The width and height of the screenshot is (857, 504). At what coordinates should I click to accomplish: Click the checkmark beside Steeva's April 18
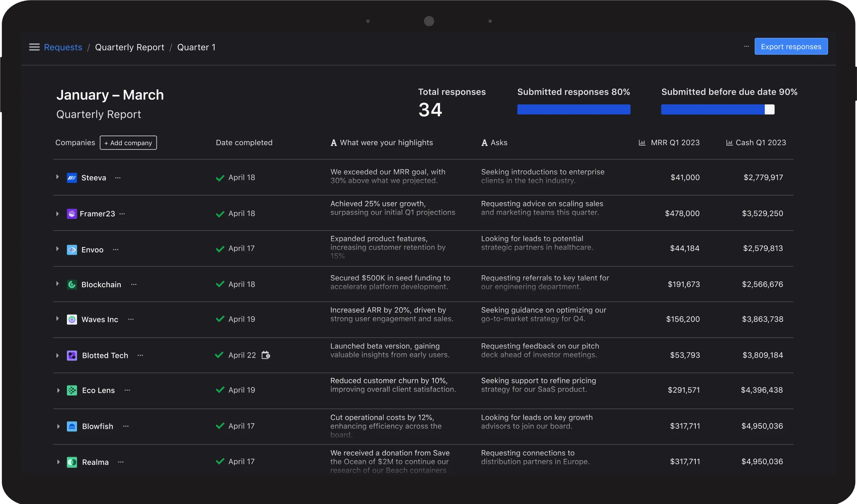point(220,178)
